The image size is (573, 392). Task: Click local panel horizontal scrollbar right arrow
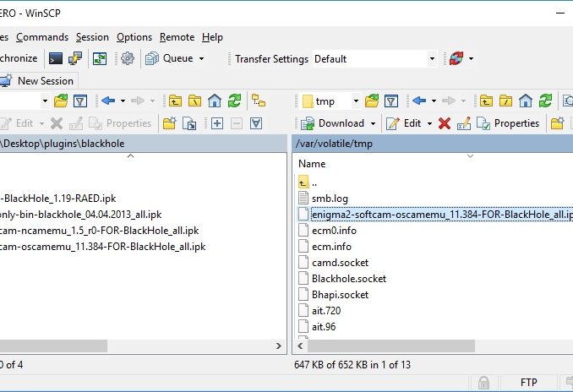[x=279, y=346]
